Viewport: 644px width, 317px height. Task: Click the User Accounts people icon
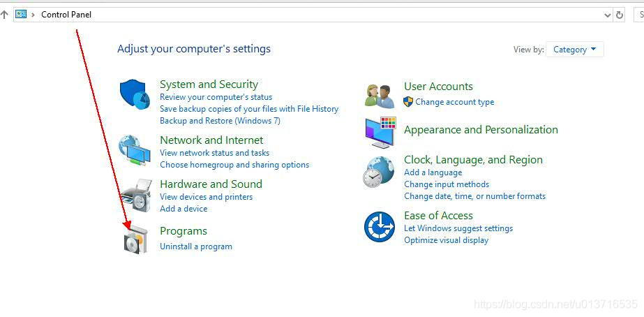tap(380, 96)
